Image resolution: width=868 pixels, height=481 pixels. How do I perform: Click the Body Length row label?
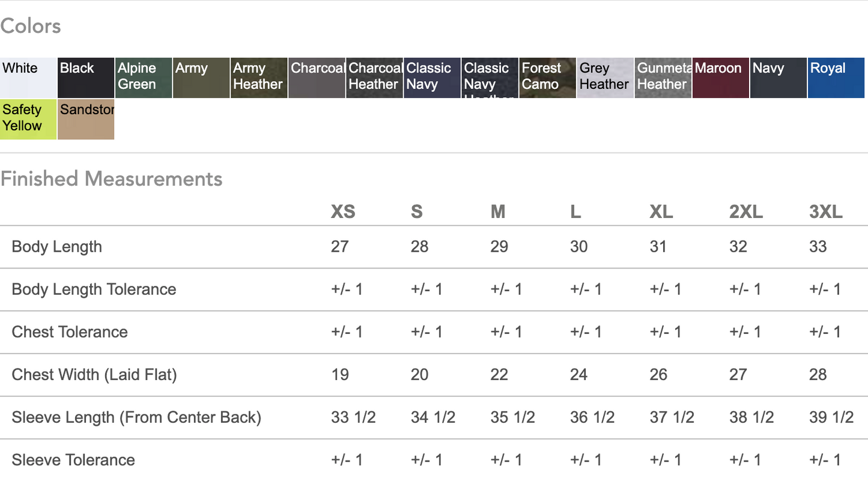(x=57, y=247)
